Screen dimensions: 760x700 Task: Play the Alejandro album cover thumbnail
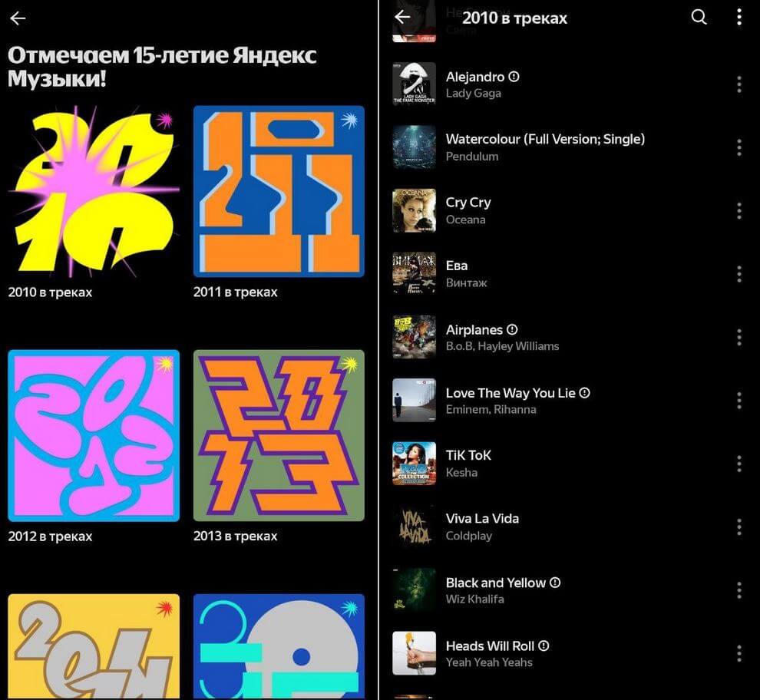414,84
